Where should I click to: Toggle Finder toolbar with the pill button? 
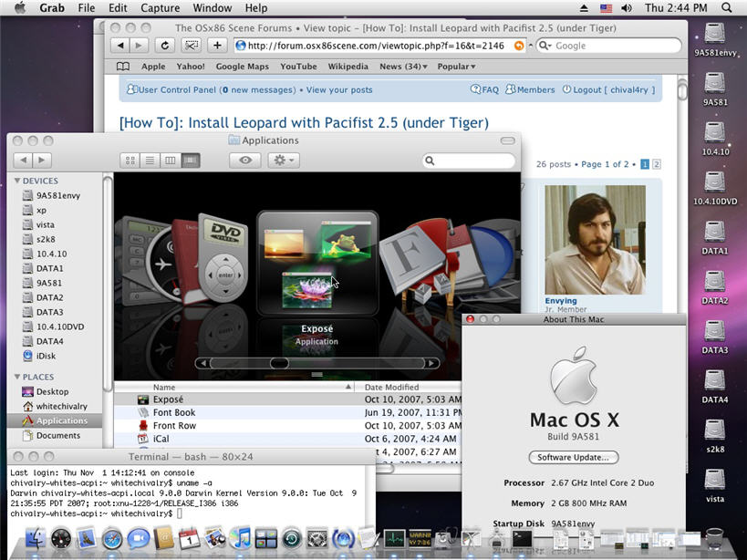(x=507, y=140)
